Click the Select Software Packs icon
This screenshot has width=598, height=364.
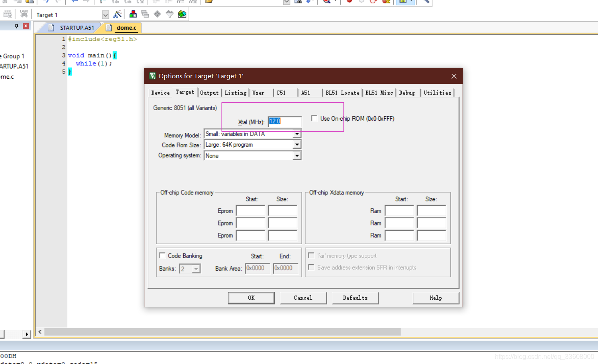(169, 14)
